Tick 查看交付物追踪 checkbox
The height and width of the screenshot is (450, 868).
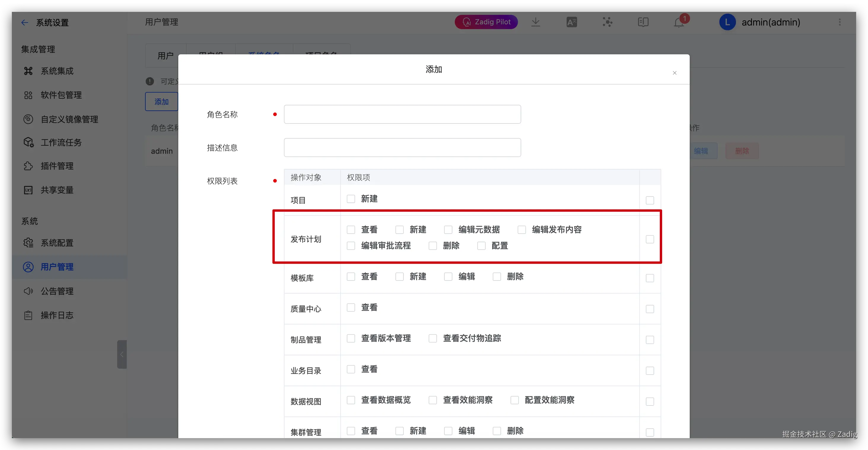click(x=433, y=338)
